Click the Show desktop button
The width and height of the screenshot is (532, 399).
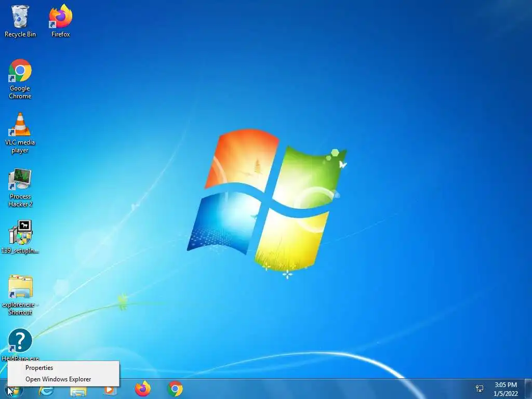528,389
